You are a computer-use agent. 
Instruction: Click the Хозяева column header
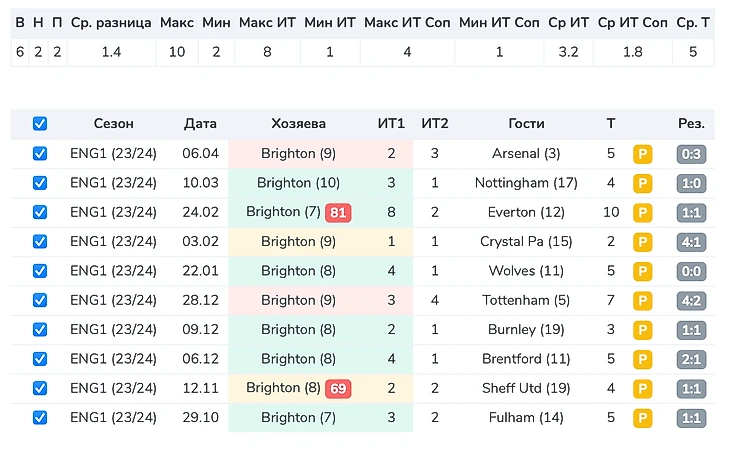(298, 124)
